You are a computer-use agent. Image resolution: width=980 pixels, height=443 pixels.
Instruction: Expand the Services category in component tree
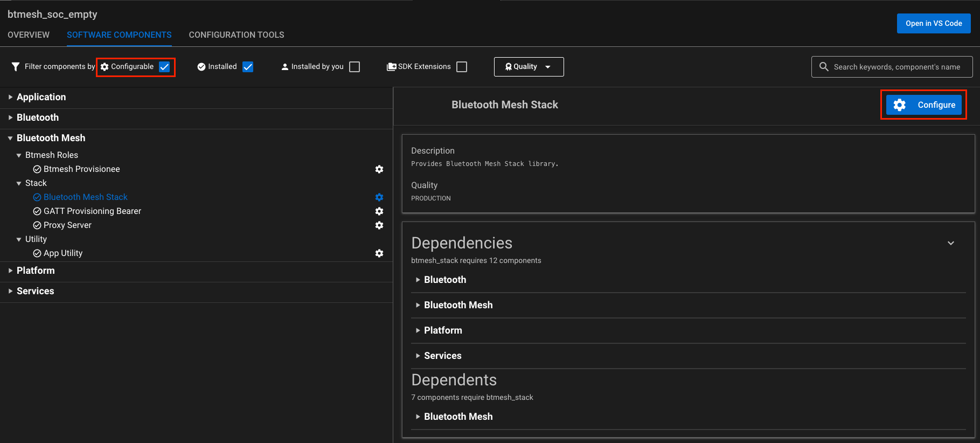(x=10, y=291)
